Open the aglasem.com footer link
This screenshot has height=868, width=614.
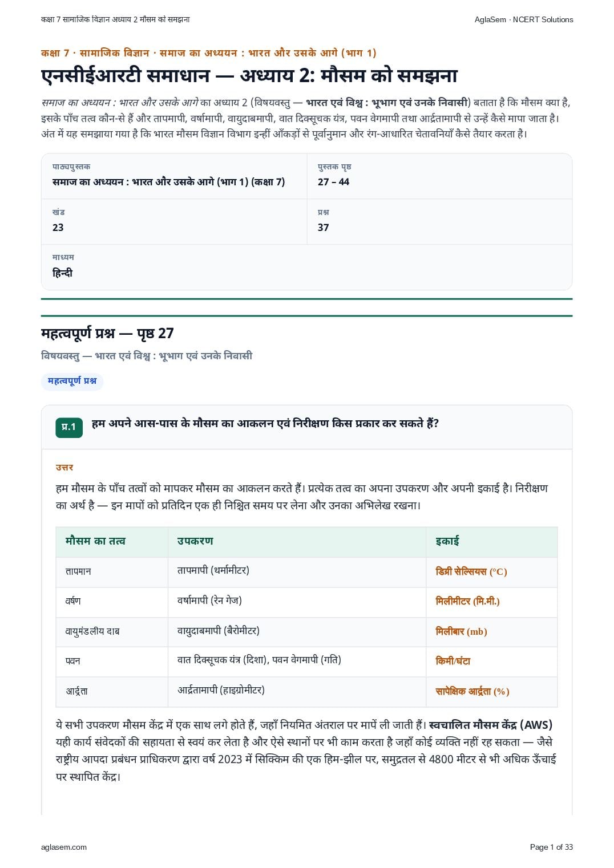click(x=64, y=847)
